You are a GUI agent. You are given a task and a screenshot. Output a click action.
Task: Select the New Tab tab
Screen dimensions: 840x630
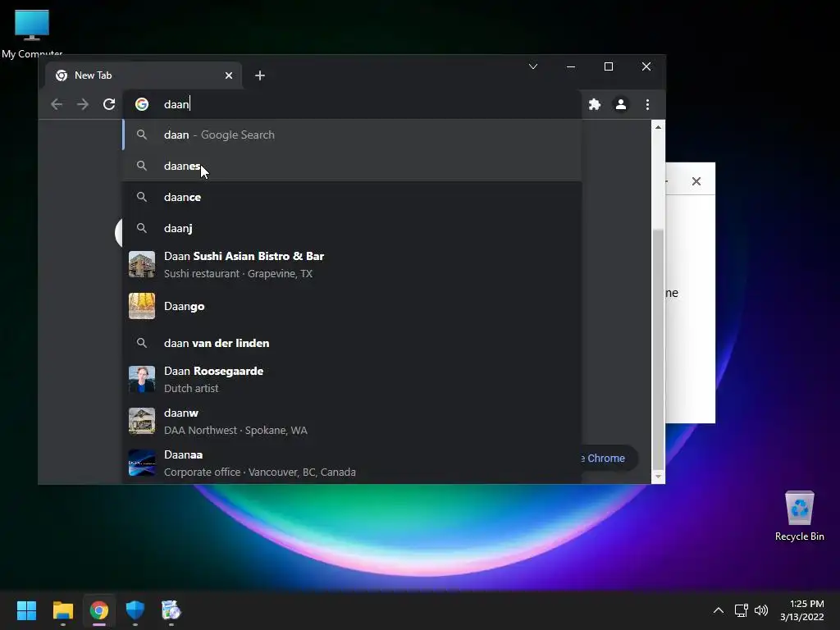(x=143, y=75)
